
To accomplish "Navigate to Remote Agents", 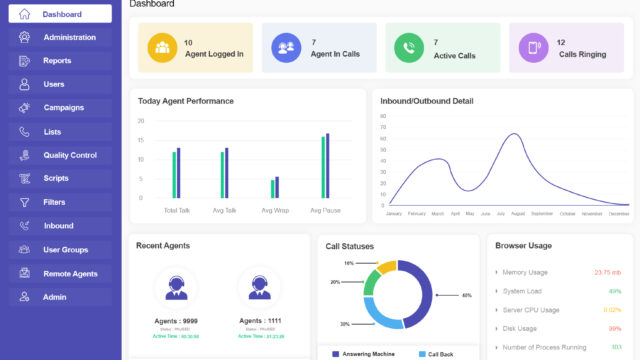I will click(x=60, y=273).
